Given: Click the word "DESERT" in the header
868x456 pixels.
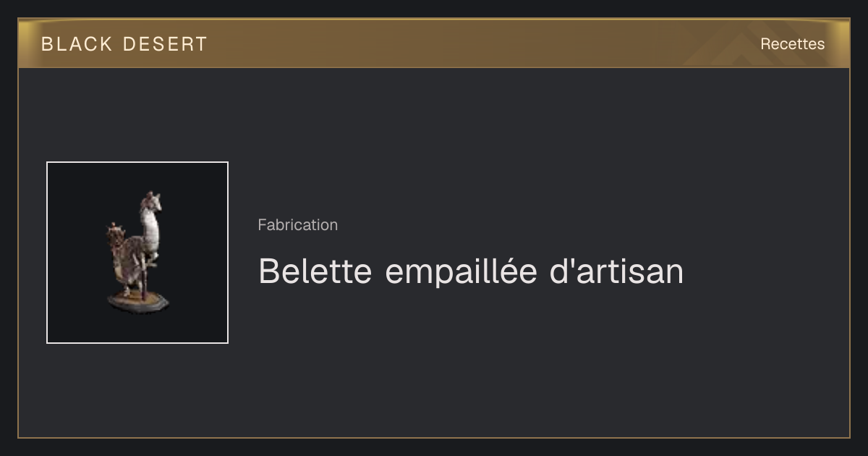Looking at the screenshot, I should click(165, 44).
